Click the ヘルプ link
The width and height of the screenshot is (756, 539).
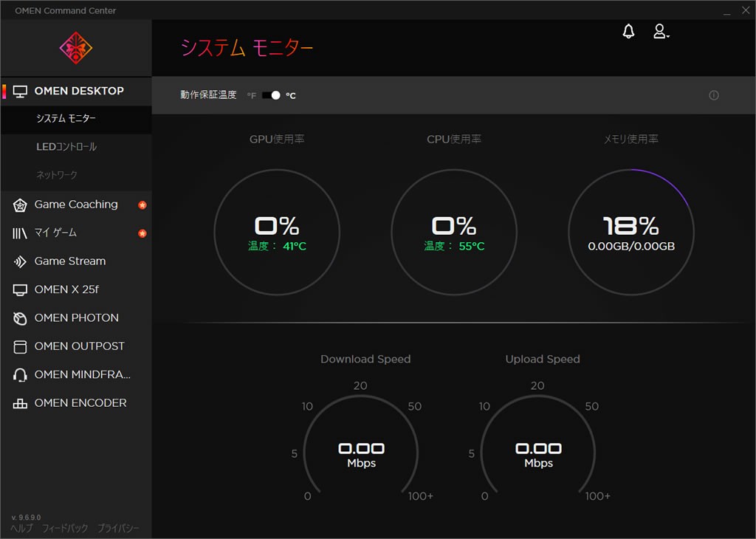pos(21,529)
